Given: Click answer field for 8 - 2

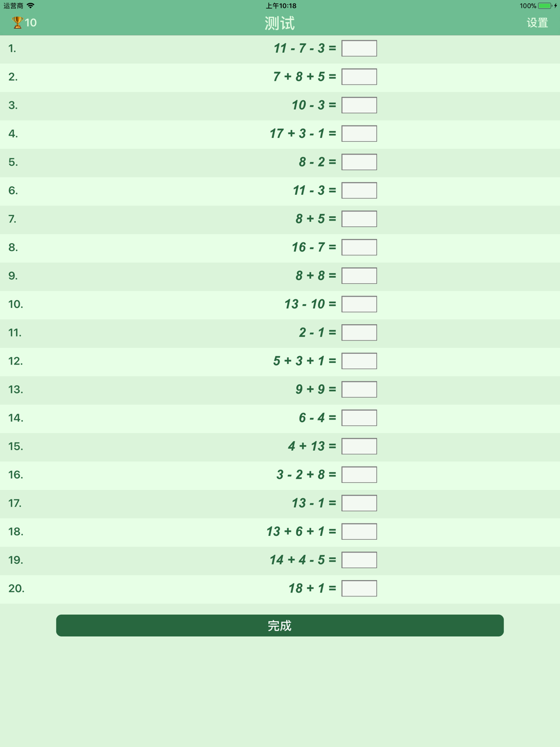Looking at the screenshot, I should [x=359, y=162].
